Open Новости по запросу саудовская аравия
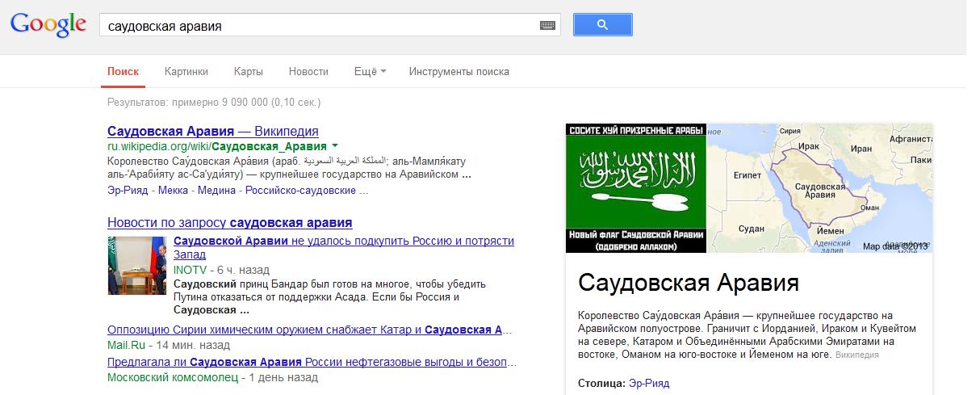Screen dimensions: 980x395 click(x=230, y=222)
